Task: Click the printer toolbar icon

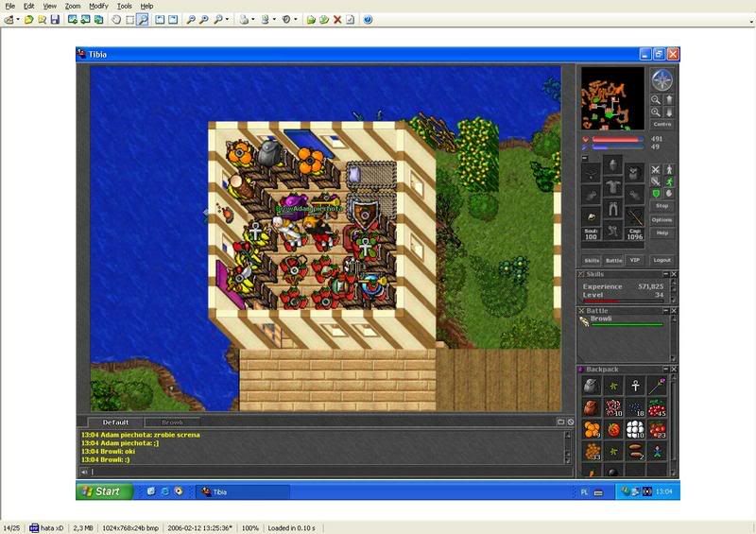Action: (x=245, y=20)
